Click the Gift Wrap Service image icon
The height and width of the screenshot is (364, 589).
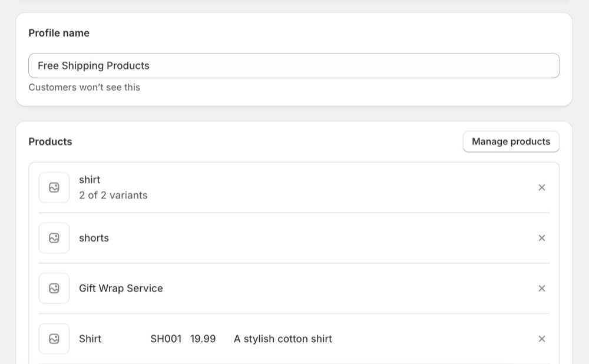click(x=54, y=288)
